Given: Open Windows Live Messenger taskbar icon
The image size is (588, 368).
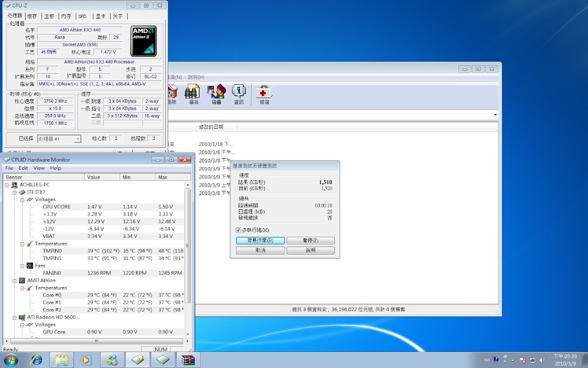Looking at the screenshot, I should click(x=112, y=360).
